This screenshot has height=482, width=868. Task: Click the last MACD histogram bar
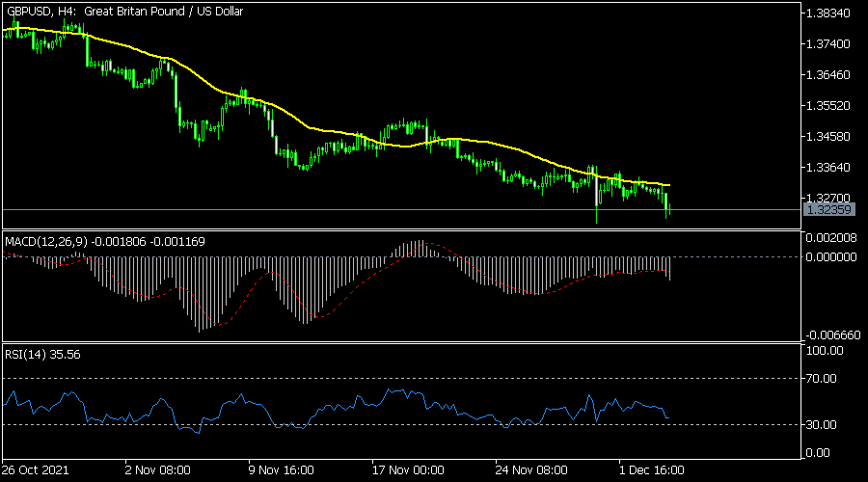[670, 268]
